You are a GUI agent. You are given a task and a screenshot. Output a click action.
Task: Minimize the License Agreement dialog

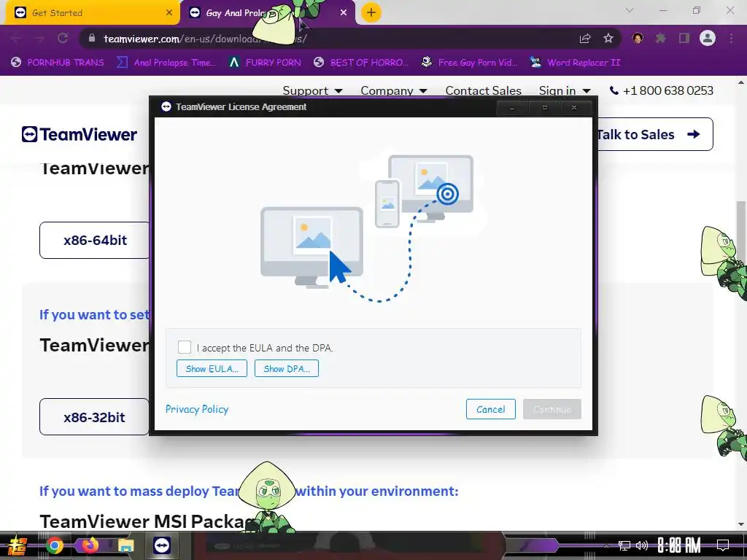pos(512,108)
